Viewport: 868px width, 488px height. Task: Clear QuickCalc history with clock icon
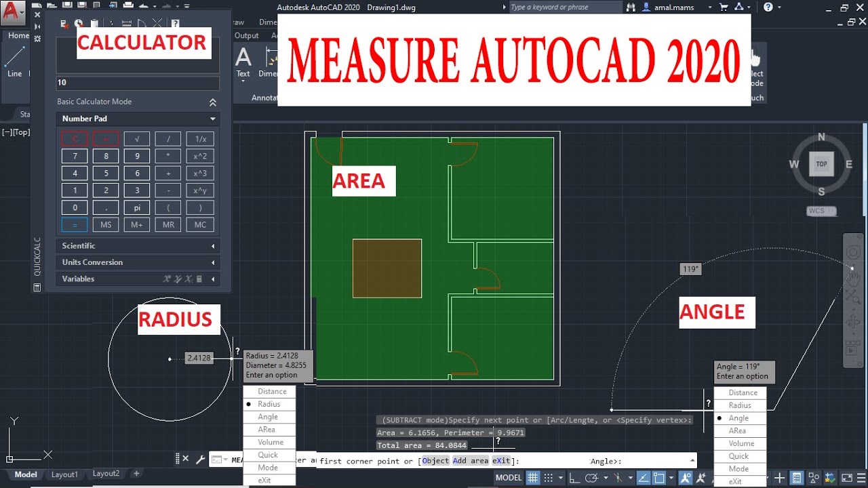(x=79, y=24)
